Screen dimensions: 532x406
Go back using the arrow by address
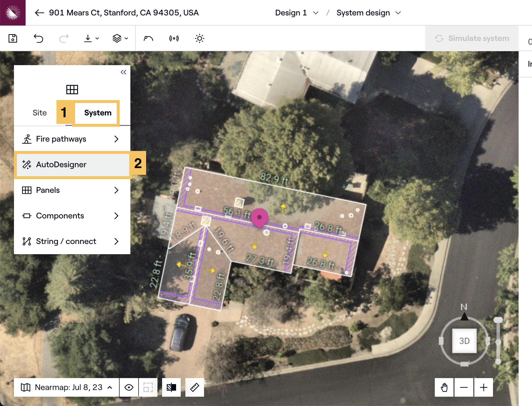39,13
